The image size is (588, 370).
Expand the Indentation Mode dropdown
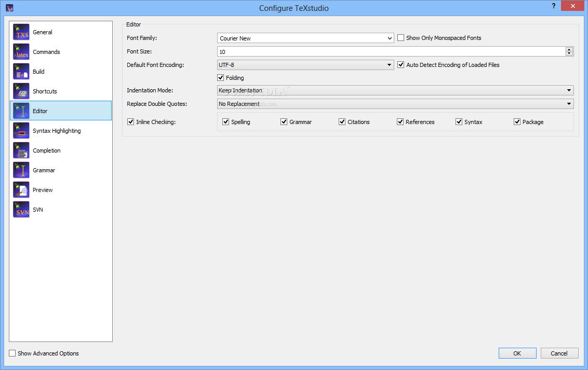(x=395, y=90)
